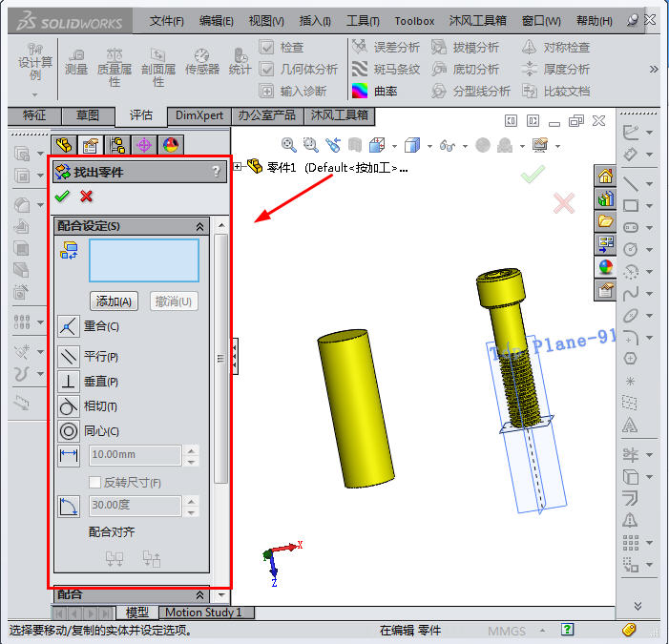Image resolution: width=669 pixels, height=644 pixels.
Task: Collapse the Mate Settings (配合设定) section
Action: point(199,226)
